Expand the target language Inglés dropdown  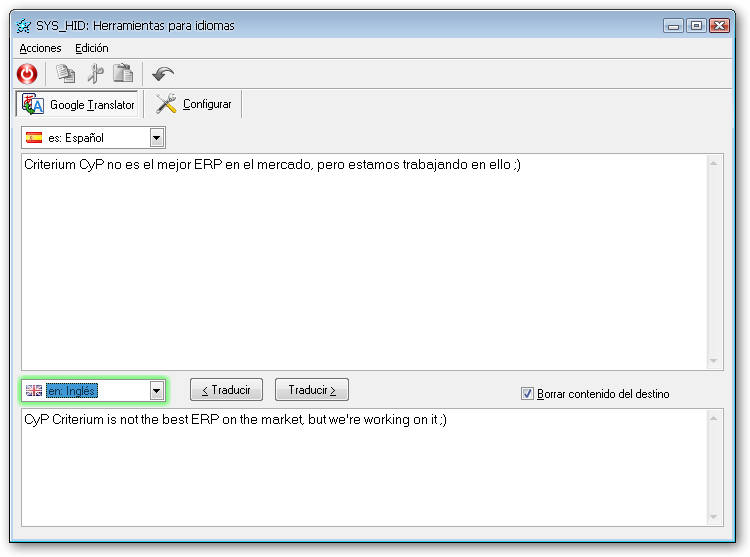(x=156, y=391)
